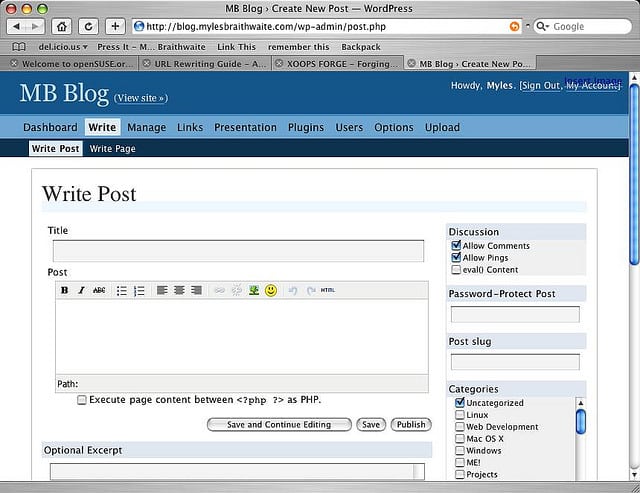Check the Projects category

[460, 474]
